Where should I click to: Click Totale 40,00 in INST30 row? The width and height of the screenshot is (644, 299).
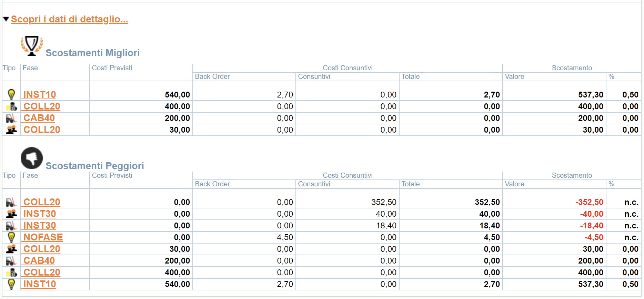click(490, 214)
